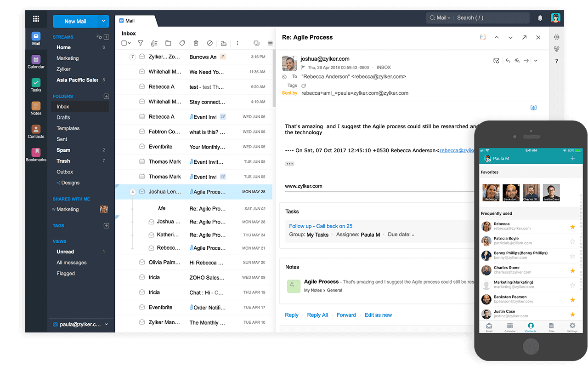588x378 pixels.
Task: Click the archive icon in Inbox toolbar
Action: click(223, 43)
